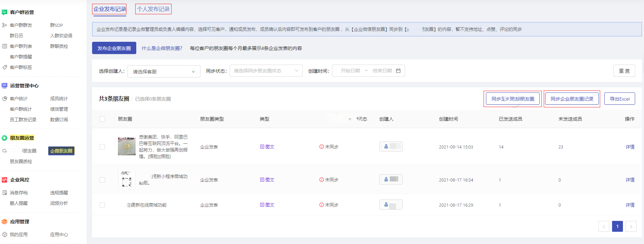Toggle the select-all checkbox in table header
This screenshot has width=644, height=244.
tap(102, 119)
